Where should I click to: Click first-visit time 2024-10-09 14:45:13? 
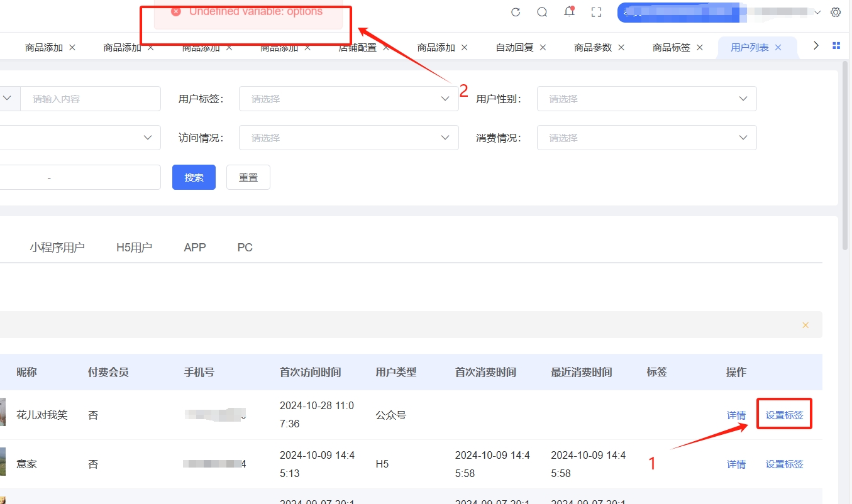pyautogui.click(x=317, y=464)
